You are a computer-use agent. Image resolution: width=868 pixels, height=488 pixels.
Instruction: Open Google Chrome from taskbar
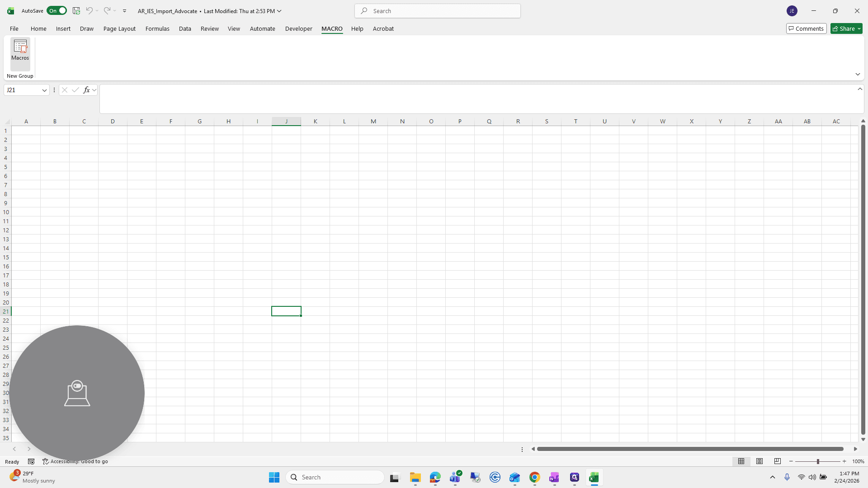(534, 477)
